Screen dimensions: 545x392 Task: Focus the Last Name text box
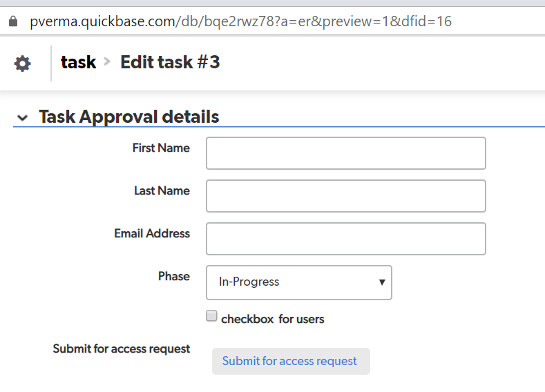tap(345, 196)
